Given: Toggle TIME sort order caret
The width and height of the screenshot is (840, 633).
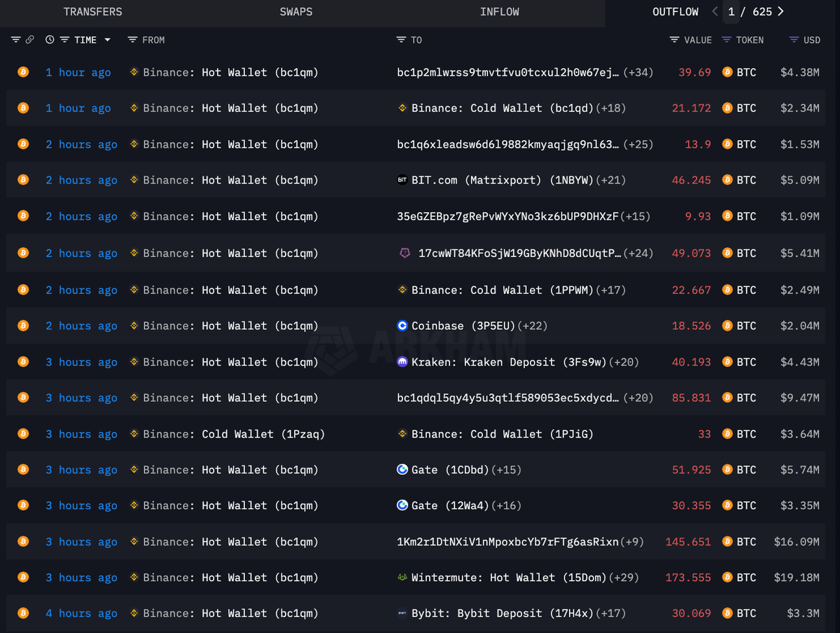Looking at the screenshot, I should [107, 40].
